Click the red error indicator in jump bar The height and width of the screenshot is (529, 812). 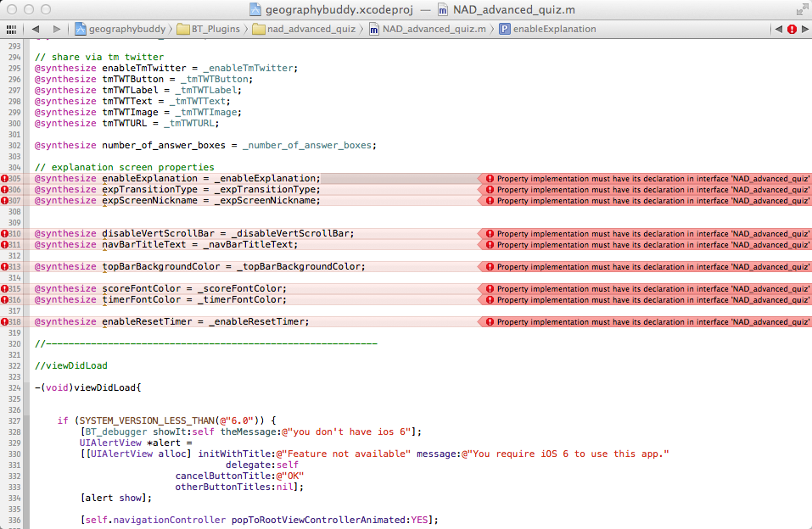[792, 29]
